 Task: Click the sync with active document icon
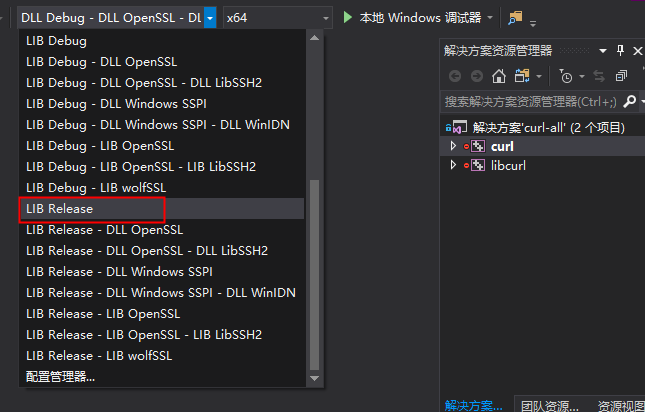click(599, 76)
